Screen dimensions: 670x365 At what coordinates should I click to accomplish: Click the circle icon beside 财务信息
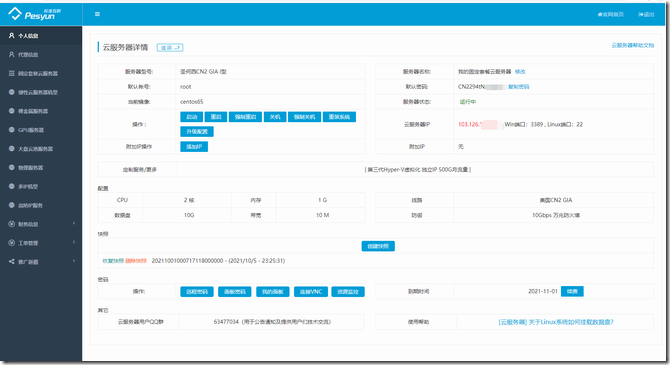12,224
